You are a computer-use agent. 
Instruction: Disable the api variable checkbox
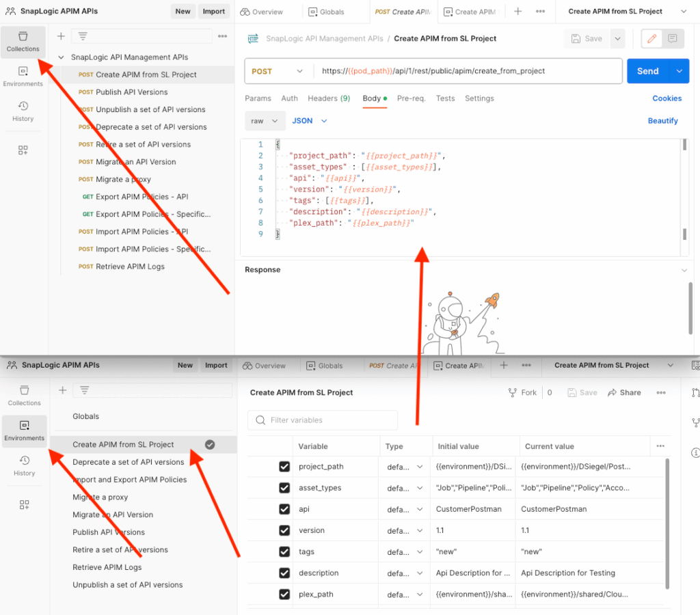pyautogui.click(x=284, y=509)
